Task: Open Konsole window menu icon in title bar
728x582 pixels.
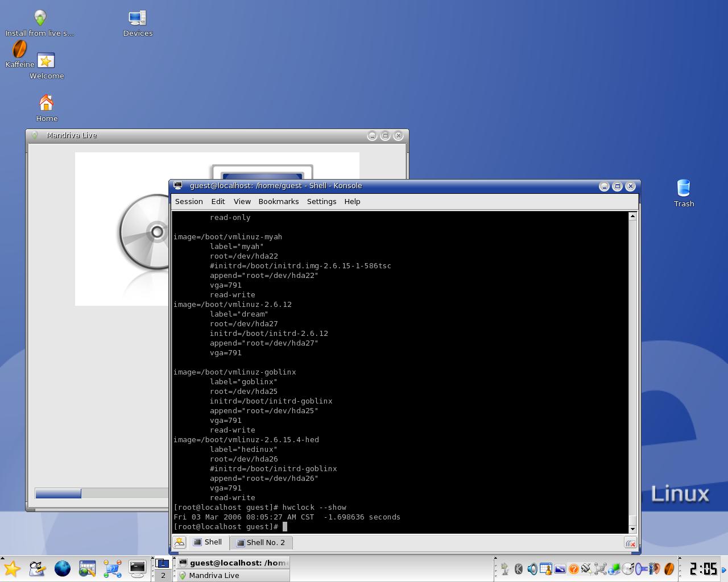Action: [178, 186]
